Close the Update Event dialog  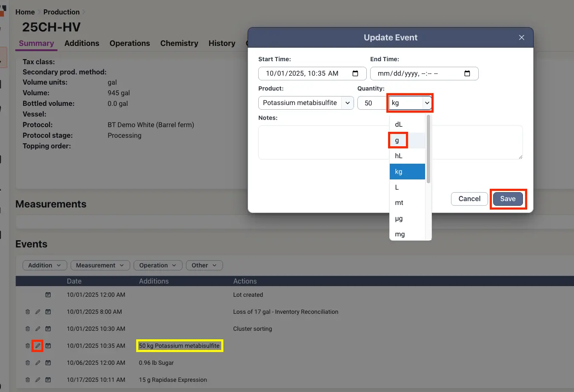[x=521, y=37]
